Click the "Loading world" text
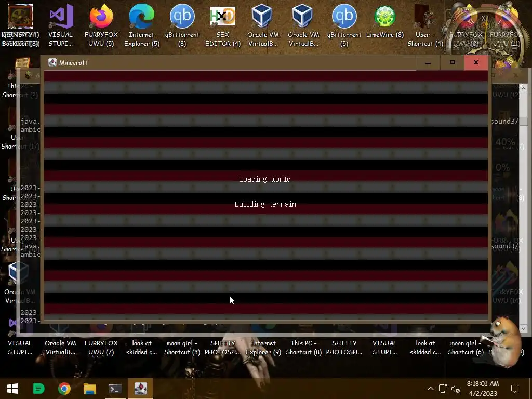This screenshot has height=399, width=532. [x=264, y=179]
